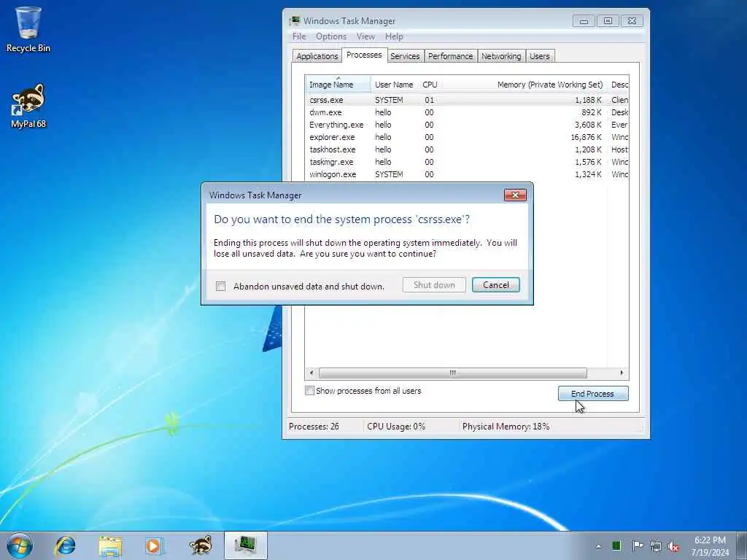Click Task Manager title bar icon

point(295,21)
